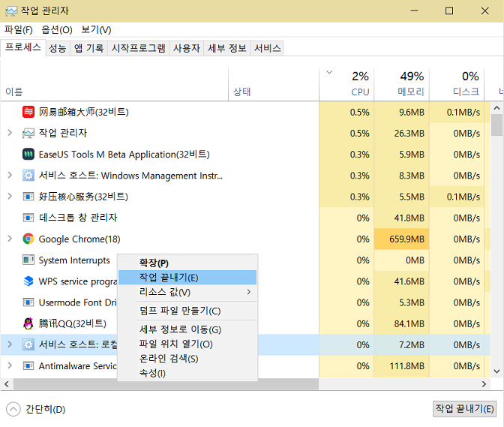Expand the Antimalware Service row

(10, 365)
